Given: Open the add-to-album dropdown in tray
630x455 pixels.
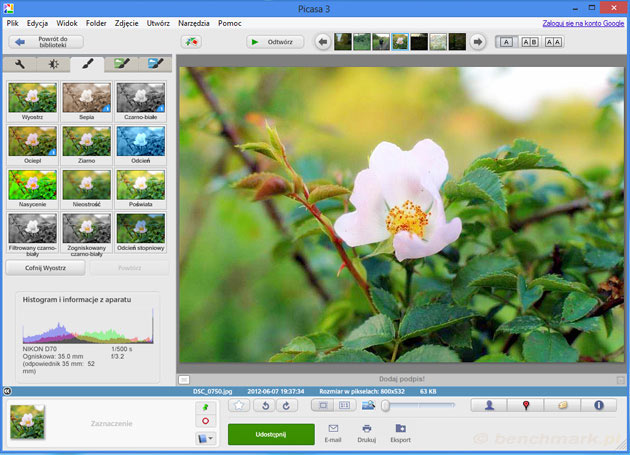Looking at the screenshot, I should tap(205, 439).
